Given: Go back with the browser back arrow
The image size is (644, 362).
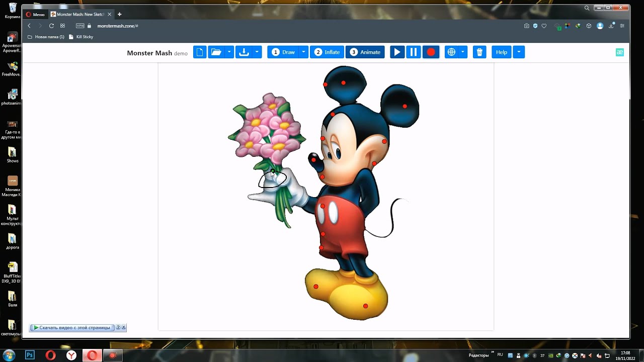Looking at the screenshot, I should pos(29,26).
